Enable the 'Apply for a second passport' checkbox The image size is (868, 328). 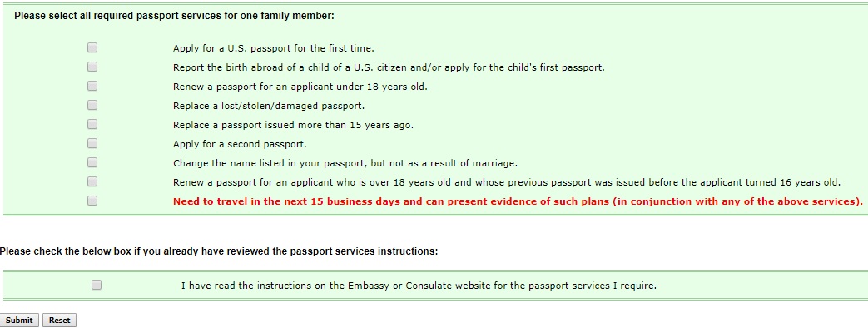point(92,143)
